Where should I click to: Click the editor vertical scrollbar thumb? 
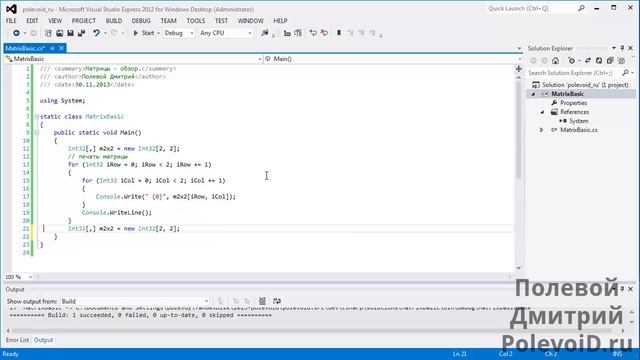click(519, 130)
